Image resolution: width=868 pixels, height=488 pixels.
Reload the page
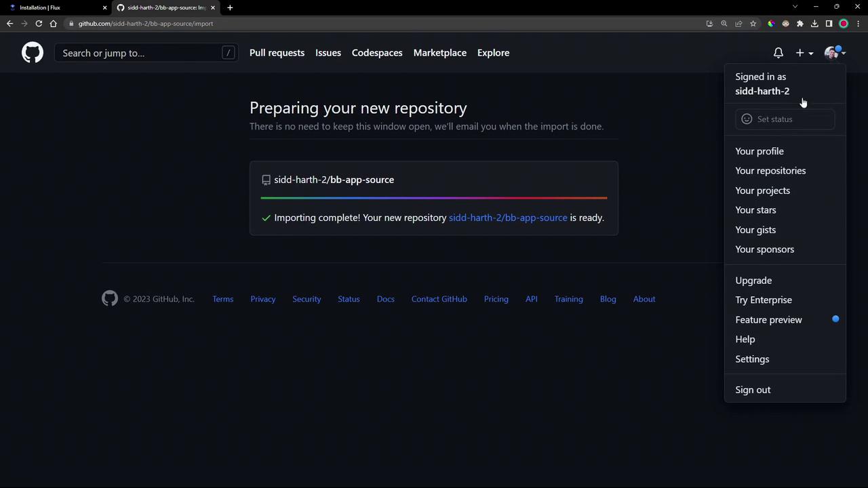(39, 24)
